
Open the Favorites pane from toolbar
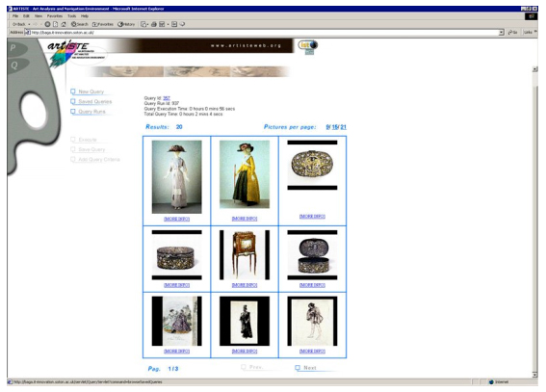coord(103,24)
